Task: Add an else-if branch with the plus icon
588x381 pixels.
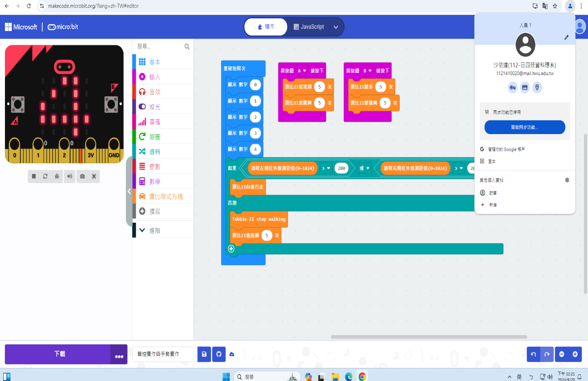Action: (x=231, y=249)
